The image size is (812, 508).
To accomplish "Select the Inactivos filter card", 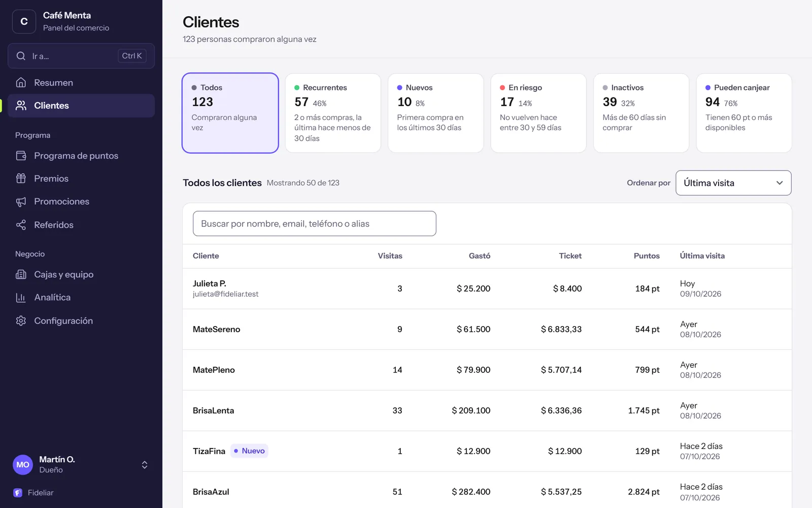I will pyautogui.click(x=641, y=113).
